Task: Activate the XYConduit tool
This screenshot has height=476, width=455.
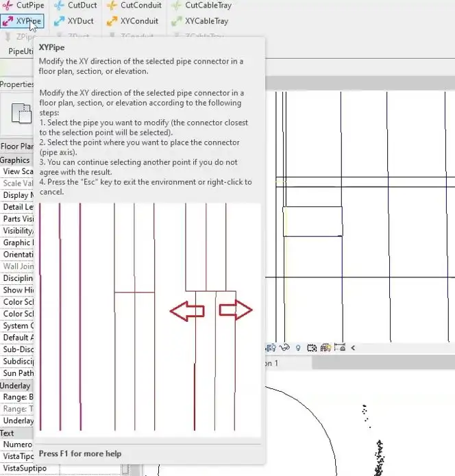Action: click(x=132, y=21)
